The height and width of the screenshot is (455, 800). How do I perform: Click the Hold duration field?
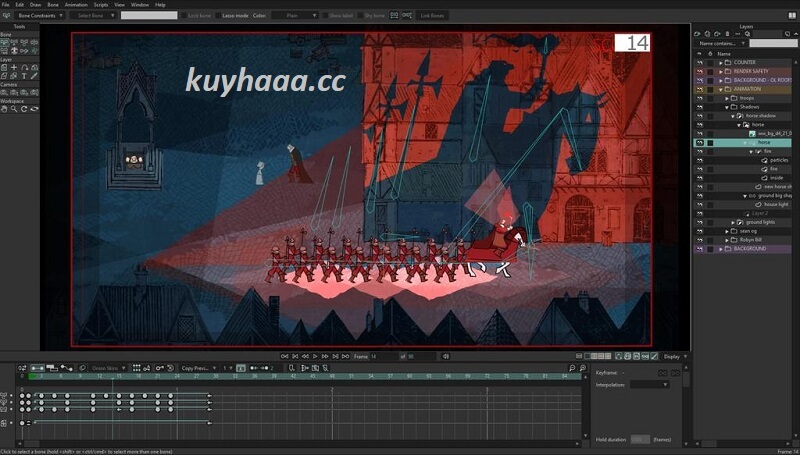[639, 439]
